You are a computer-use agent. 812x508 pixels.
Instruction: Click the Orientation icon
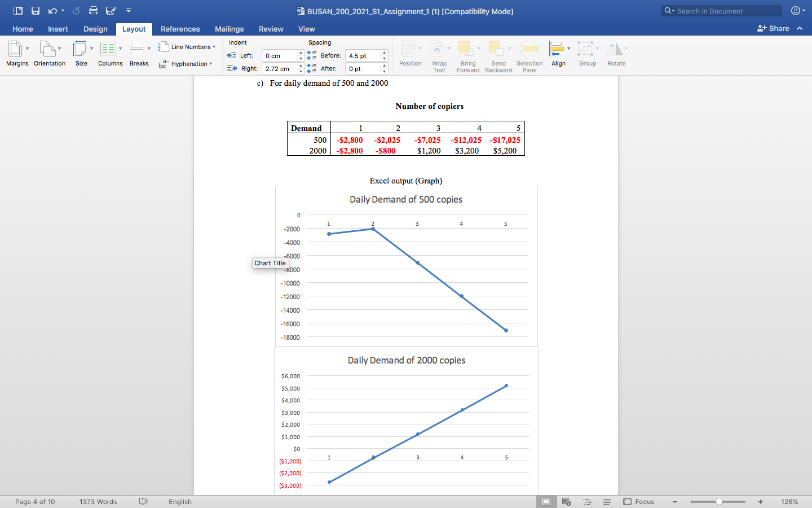47,49
